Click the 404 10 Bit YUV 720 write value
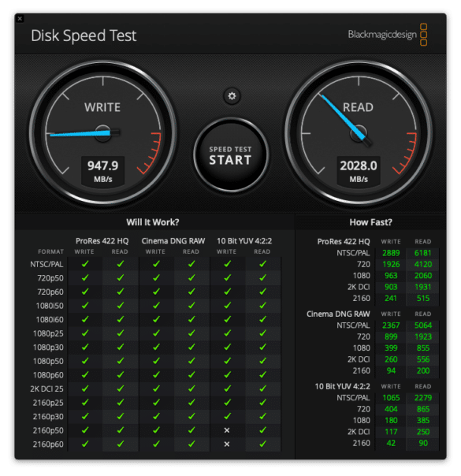The image size is (461, 476). (x=391, y=409)
